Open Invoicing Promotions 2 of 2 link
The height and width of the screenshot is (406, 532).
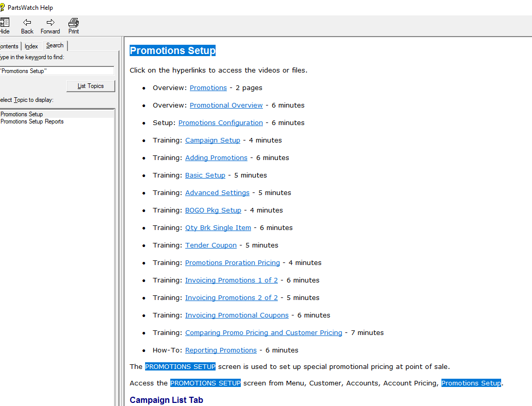point(231,297)
